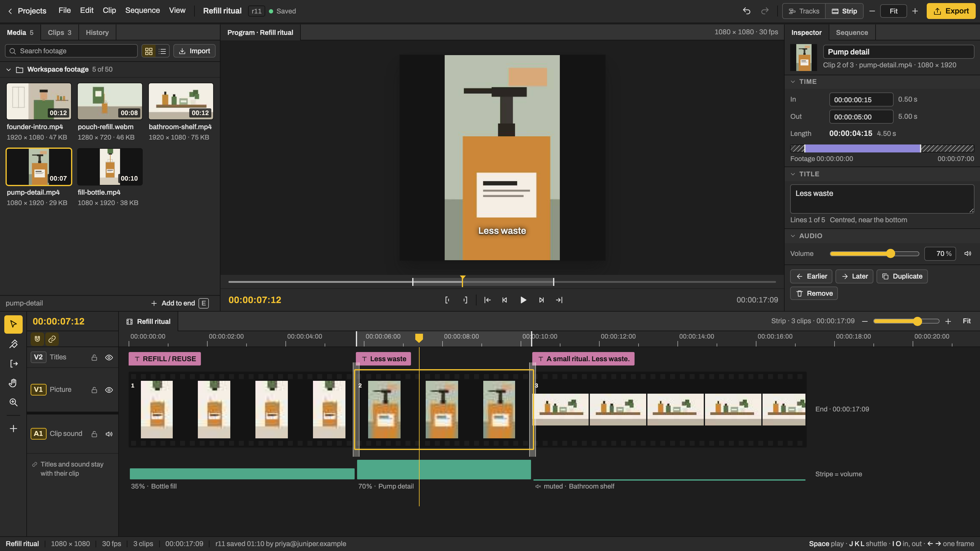The image size is (980, 551).
Task: Collapse the TIME section
Action: point(793,82)
